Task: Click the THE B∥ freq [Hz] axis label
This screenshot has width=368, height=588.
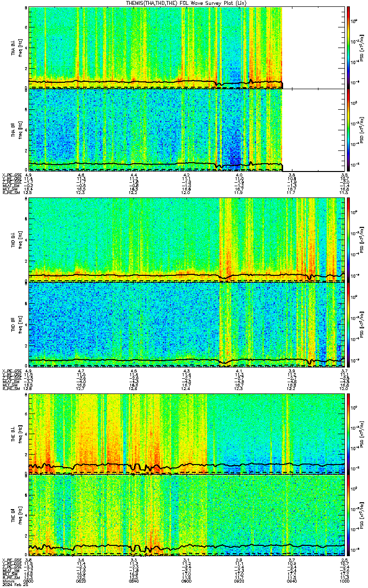Action: click(x=20, y=515)
